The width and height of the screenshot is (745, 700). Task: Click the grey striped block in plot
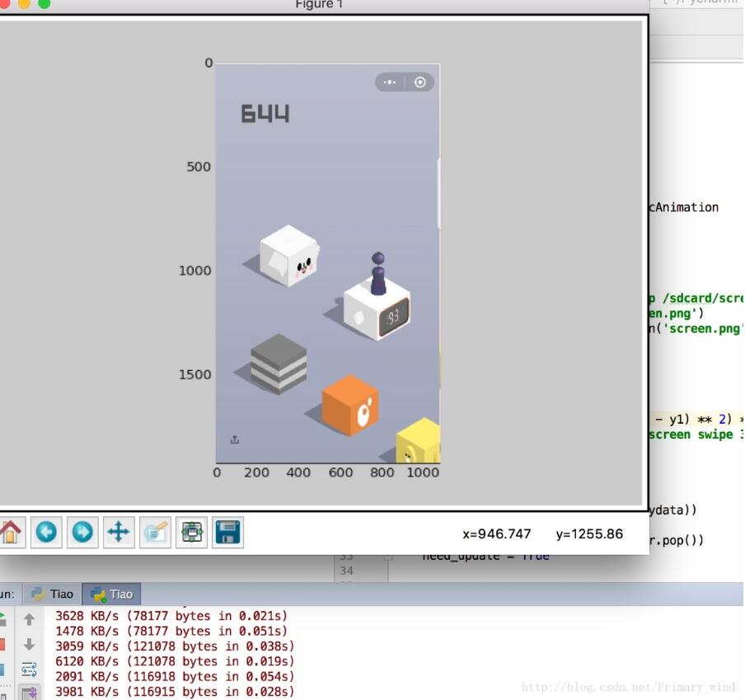279,364
